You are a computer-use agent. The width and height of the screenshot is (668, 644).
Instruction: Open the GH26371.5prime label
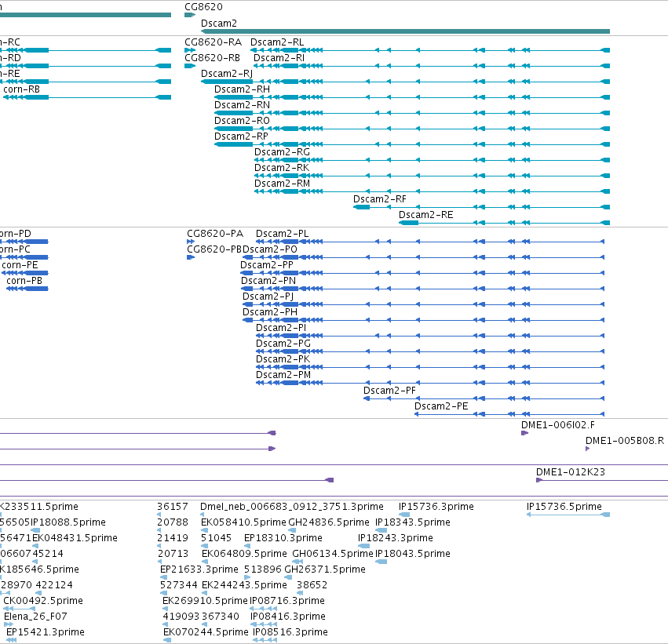pyautogui.click(x=325, y=570)
